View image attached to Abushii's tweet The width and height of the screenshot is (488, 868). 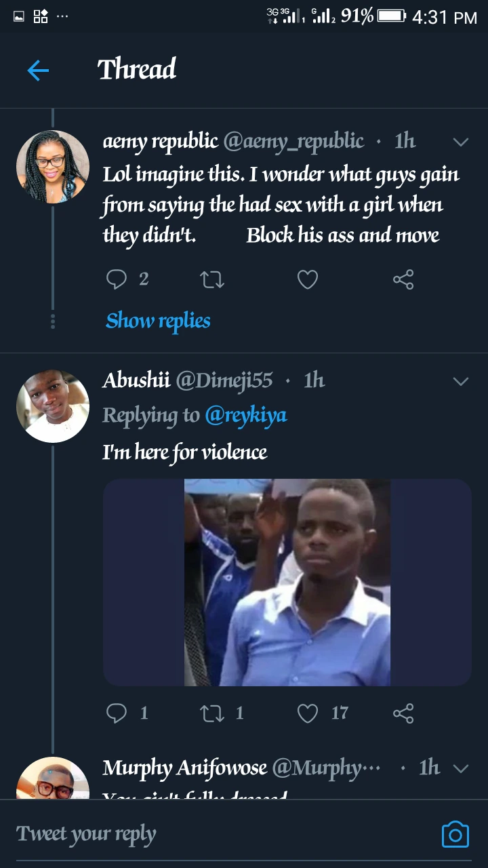point(287,583)
